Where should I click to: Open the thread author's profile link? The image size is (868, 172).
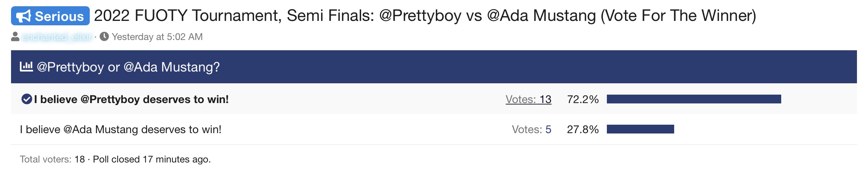pos(57,37)
